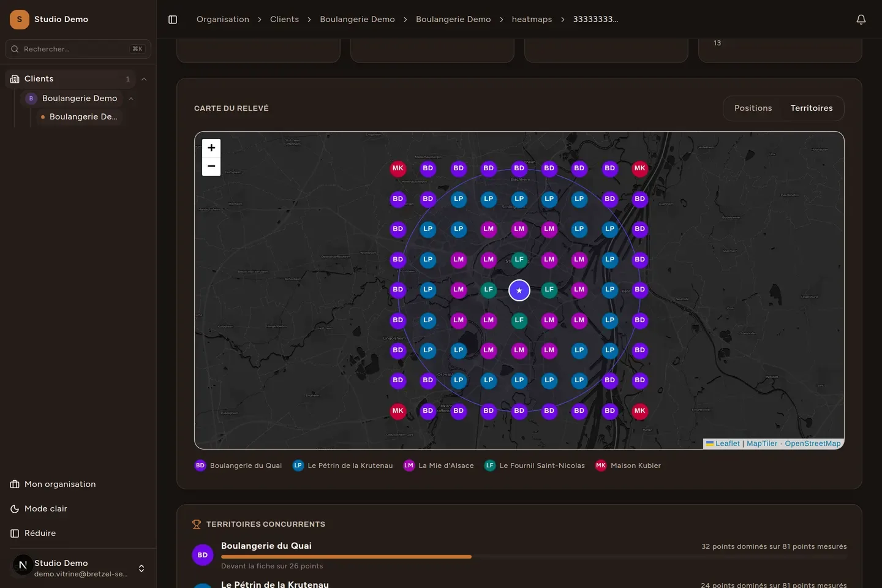Zoom in on the map

coord(211,148)
